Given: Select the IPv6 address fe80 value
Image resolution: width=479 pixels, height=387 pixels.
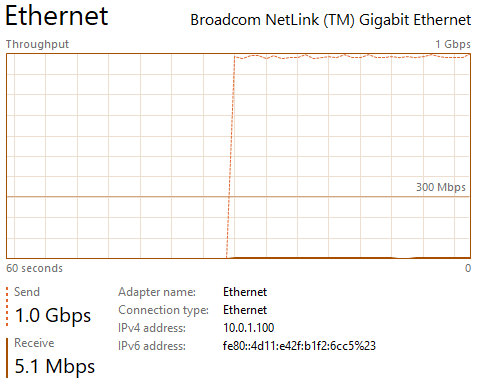Looking at the screenshot, I should [299, 346].
